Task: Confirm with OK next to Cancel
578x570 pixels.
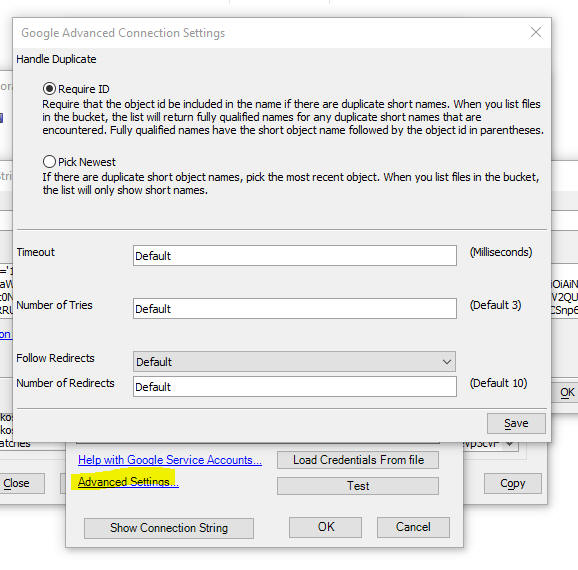Action: pyautogui.click(x=325, y=527)
